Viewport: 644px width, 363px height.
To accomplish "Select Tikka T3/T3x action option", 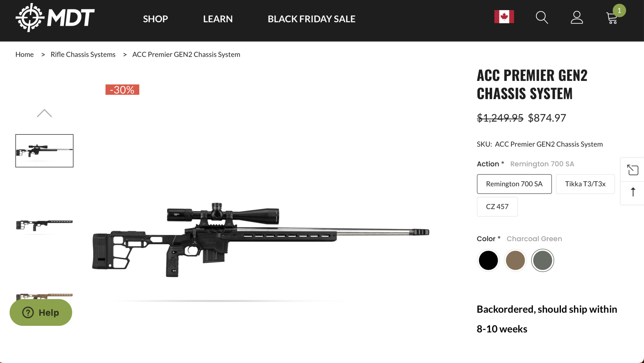I will [x=585, y=184].
